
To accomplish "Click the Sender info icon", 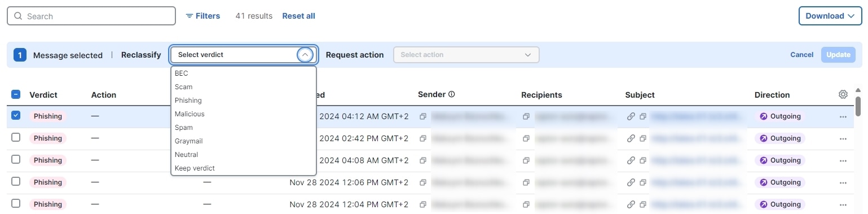I will [x=452, y=94].
